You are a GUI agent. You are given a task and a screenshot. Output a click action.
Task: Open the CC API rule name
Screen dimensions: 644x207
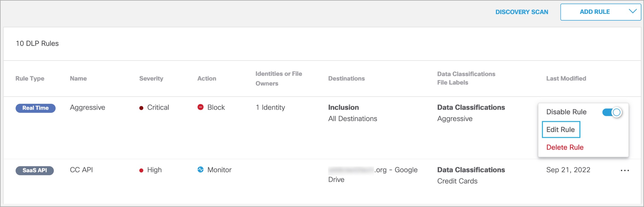point(81,170)
